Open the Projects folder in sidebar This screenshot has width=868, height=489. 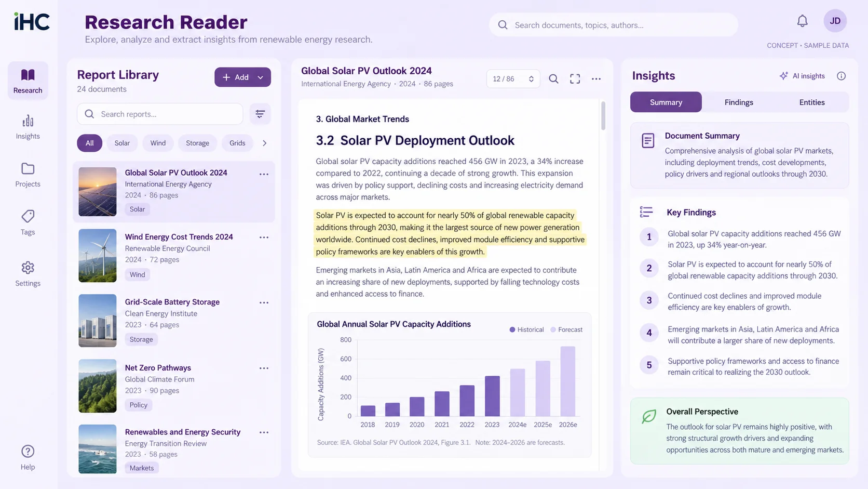tap(28, 175)
